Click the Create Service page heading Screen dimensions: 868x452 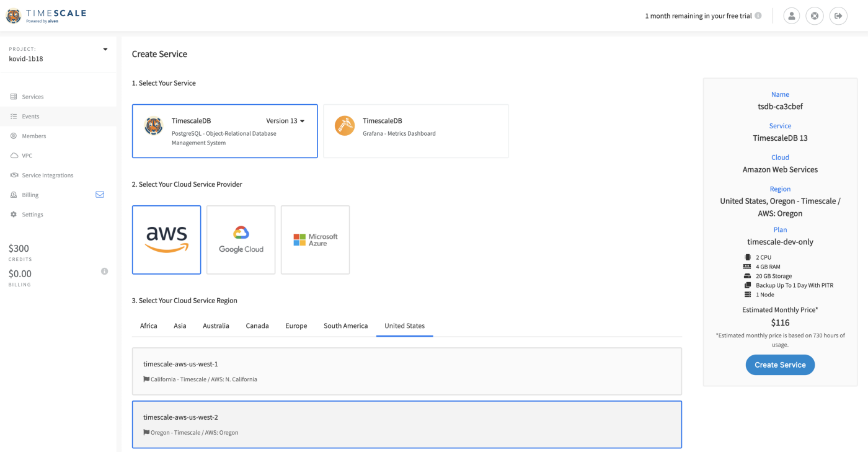pos(159,54)
